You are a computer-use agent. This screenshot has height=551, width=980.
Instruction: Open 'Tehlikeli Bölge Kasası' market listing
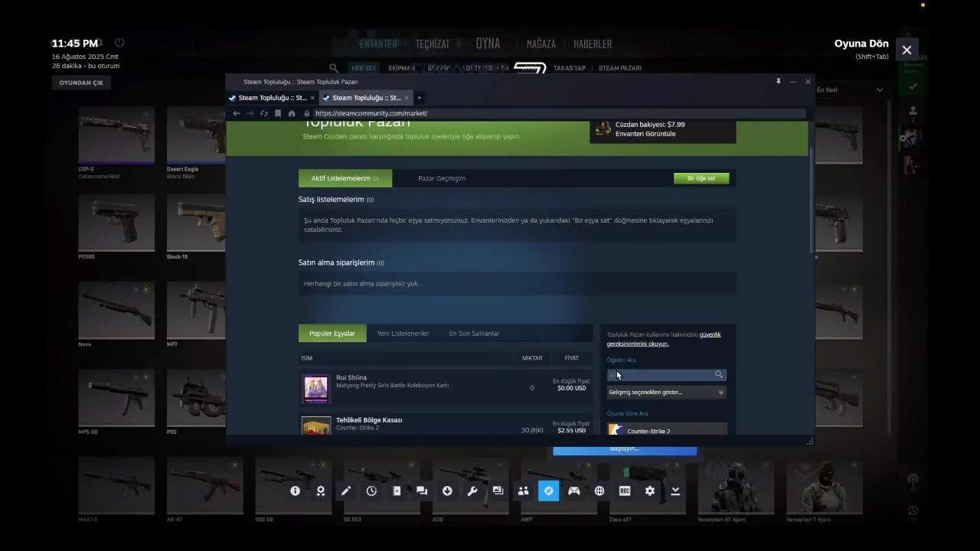[x=446, y=425]
